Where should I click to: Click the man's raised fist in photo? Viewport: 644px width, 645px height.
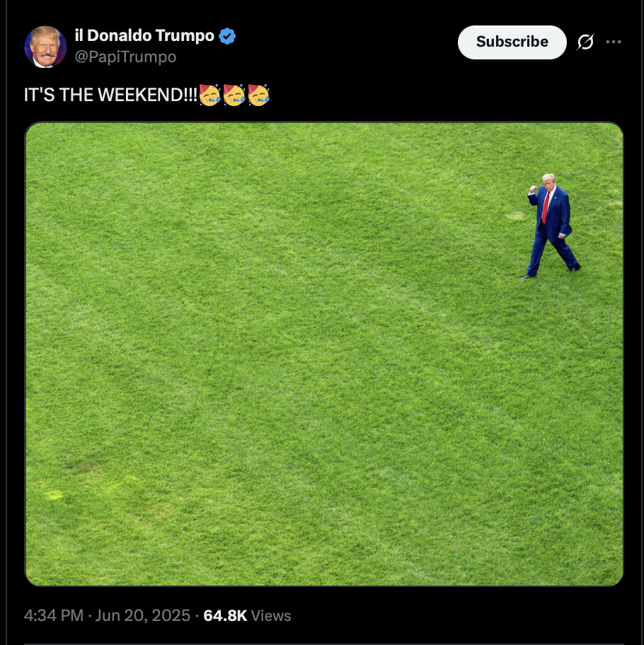pos(533,190)
